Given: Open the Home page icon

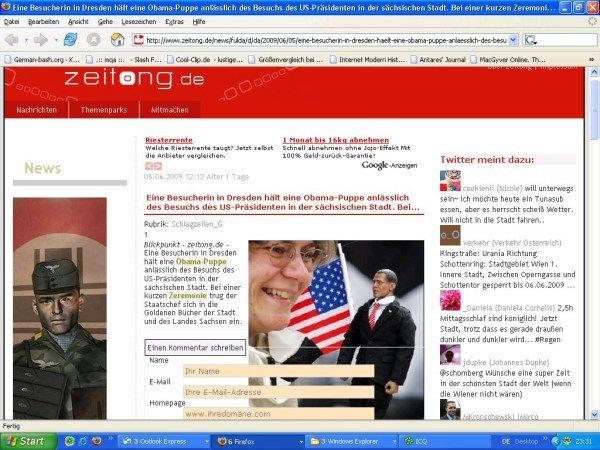Looking at the screenshot, I should 117,39.
